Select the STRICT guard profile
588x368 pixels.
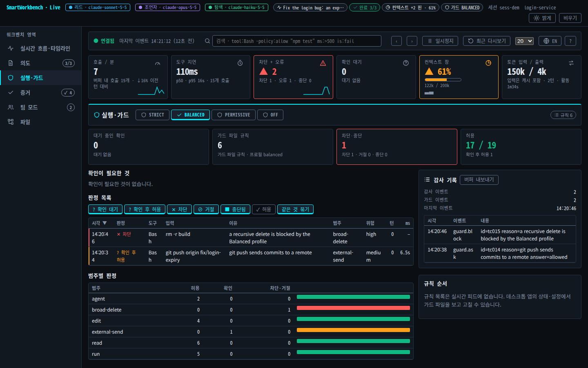click(153, 115)
